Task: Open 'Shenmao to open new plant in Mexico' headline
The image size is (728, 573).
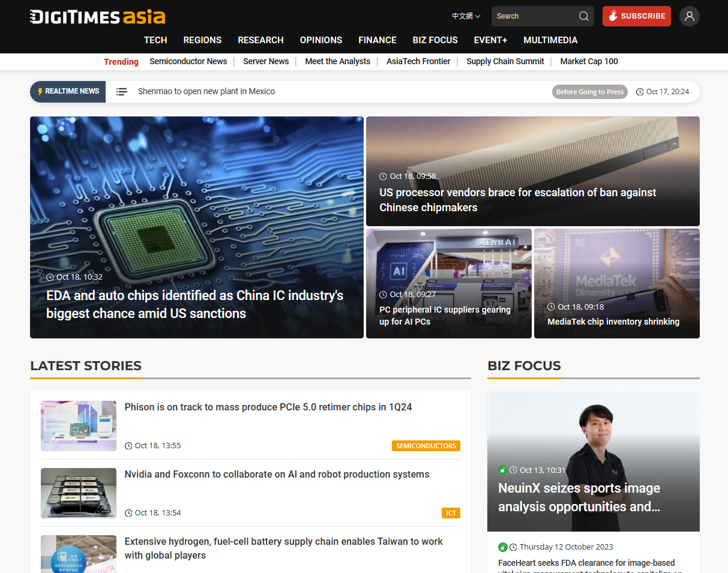Action: (206, 91)
